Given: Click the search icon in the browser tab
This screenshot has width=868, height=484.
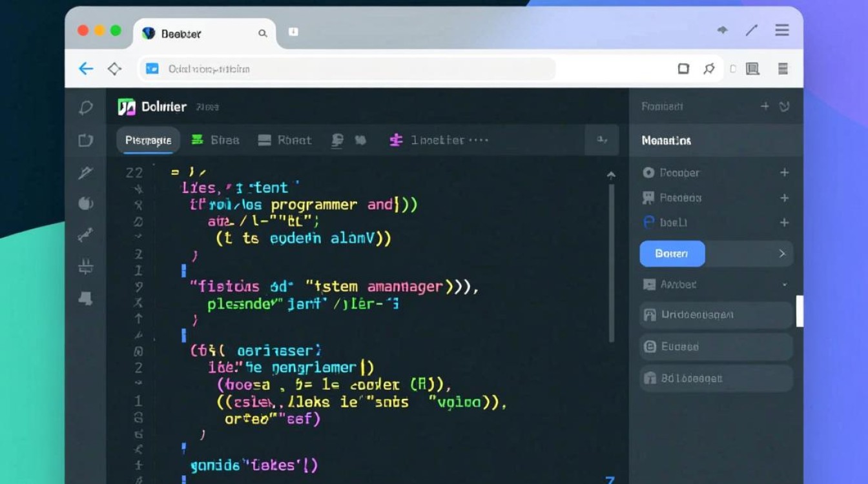Looking at the screenshot, I should [263, 33].
